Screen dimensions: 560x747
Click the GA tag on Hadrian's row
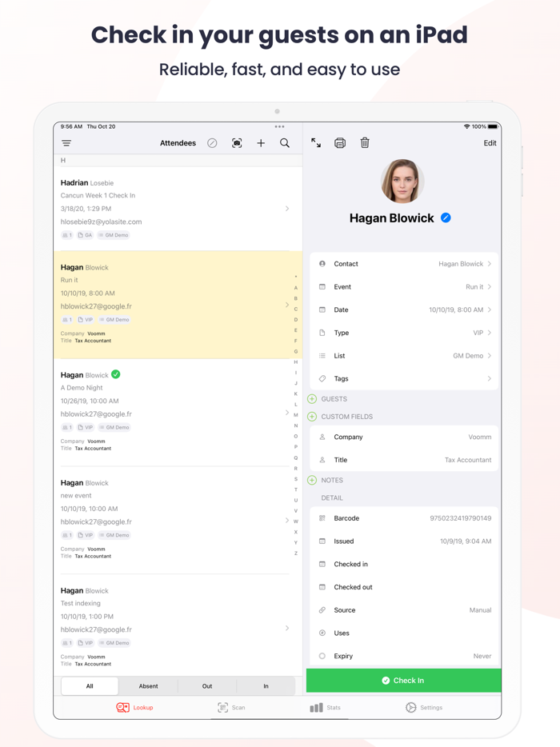point(85,235)
